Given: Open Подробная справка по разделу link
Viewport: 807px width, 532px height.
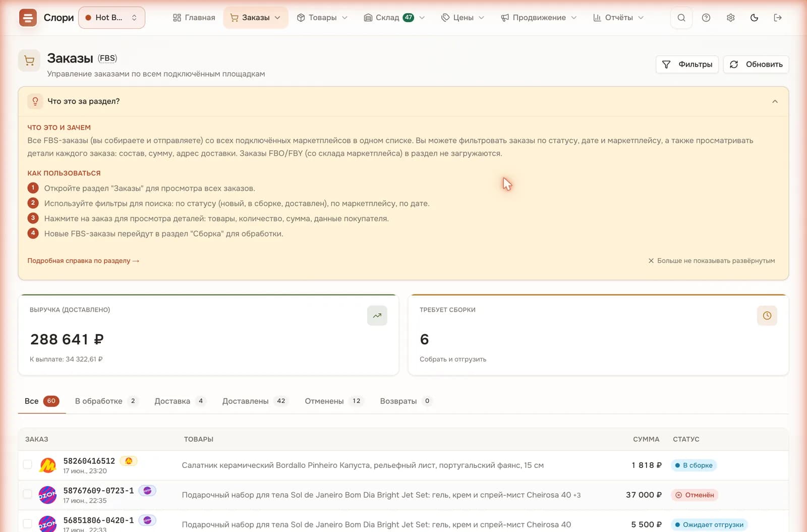Looking at the screenshot, I should 83,261.
